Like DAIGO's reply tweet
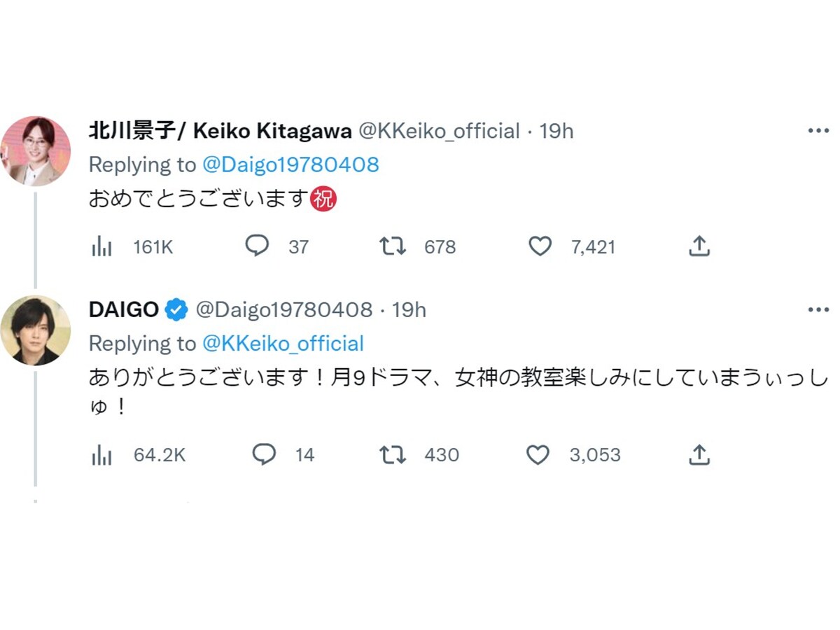 click(538, 455)
